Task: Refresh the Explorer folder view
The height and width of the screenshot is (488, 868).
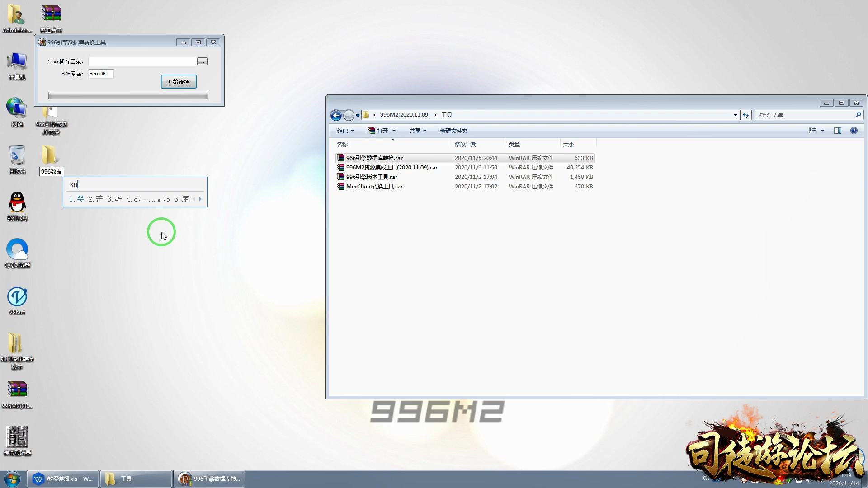Action: (746, 115)
